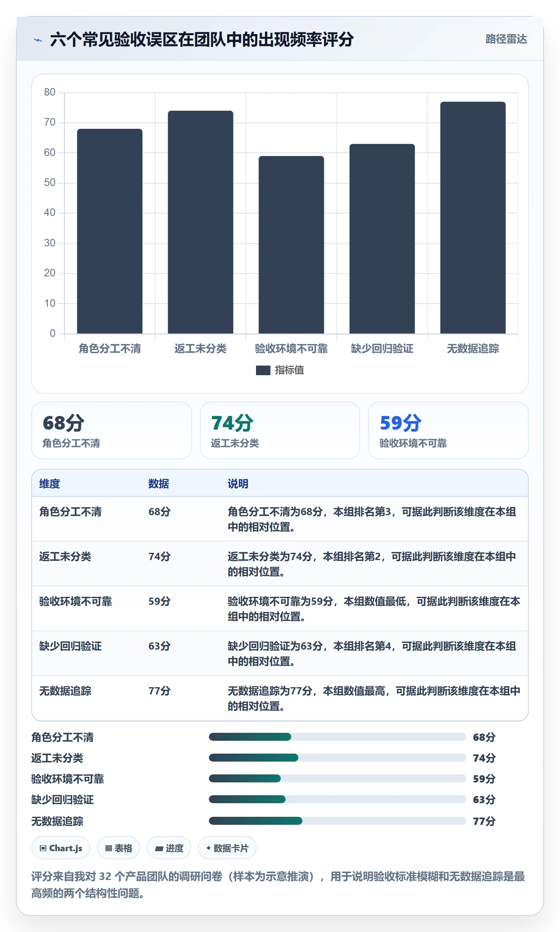
Task: Click the 返工未分类 progress bar
Action: click(337, 758)
